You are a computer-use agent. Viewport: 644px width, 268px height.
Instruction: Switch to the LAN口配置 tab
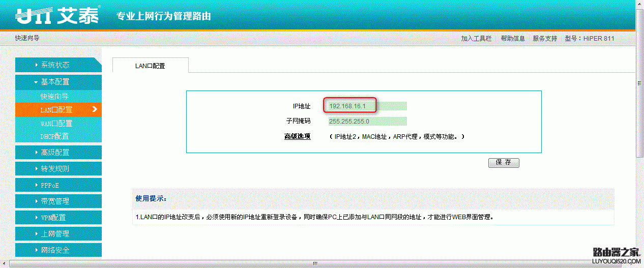pyautogui.click(x=150, y=66)
